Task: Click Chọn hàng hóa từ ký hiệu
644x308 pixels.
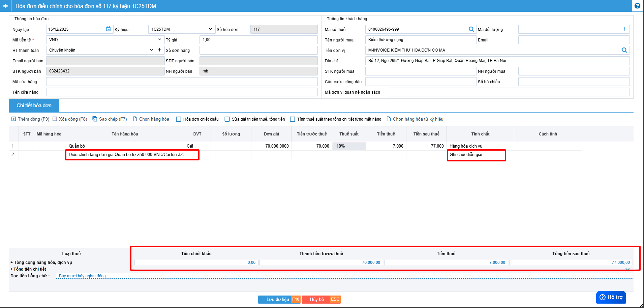Action: 415,119
